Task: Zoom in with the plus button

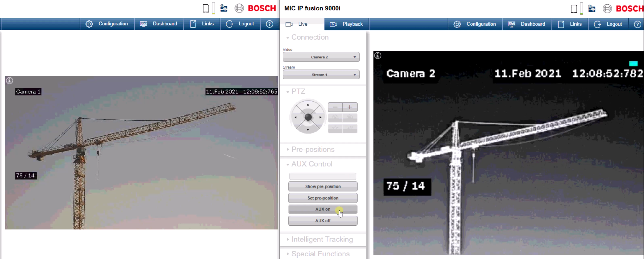Action: tap(350, 107)
